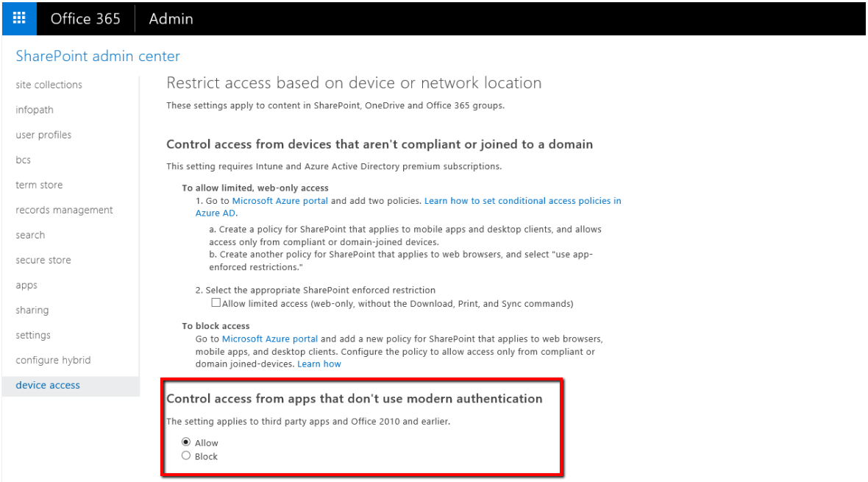The image size is (868, 482).
Task: Click the Restrict access page heading
Action: click(354, 83)
